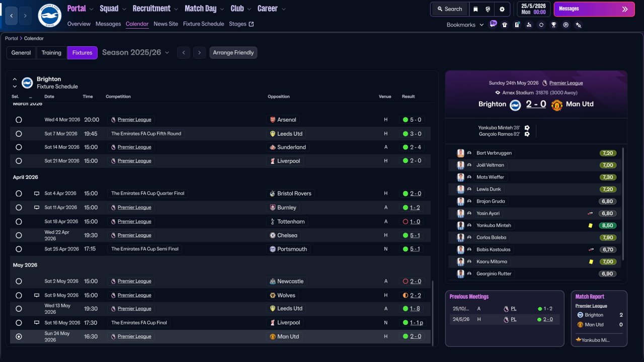This screenshot has height=362, width=644.
Task: Open the Season 2025/26 dropdown
Action: click(136, 52)
